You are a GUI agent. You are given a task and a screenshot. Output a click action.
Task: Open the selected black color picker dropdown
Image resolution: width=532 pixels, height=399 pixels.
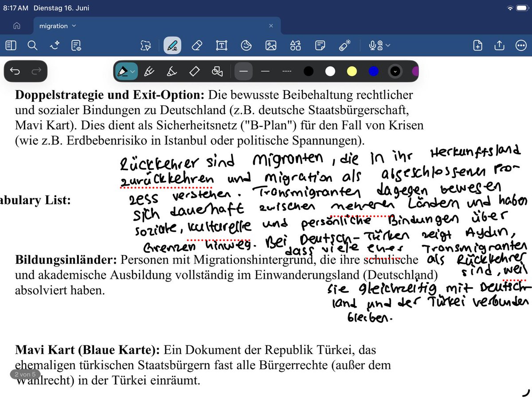coord(395,71)
